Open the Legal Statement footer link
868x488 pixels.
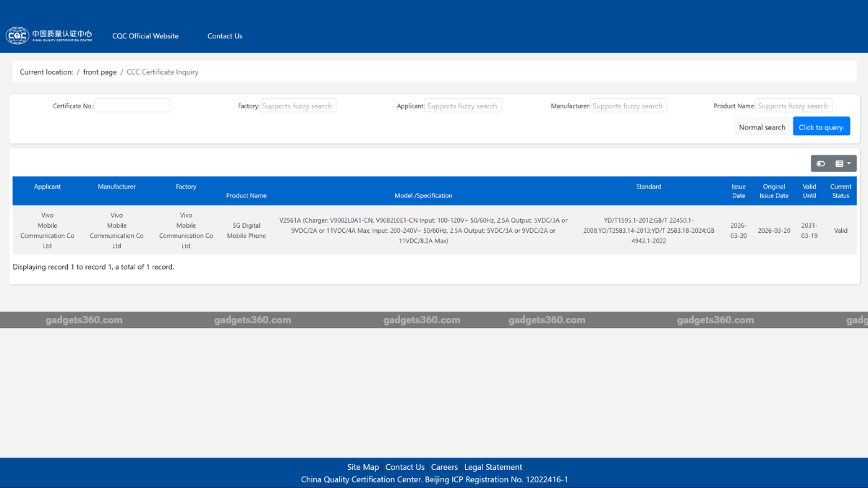(x=493, y=467)
